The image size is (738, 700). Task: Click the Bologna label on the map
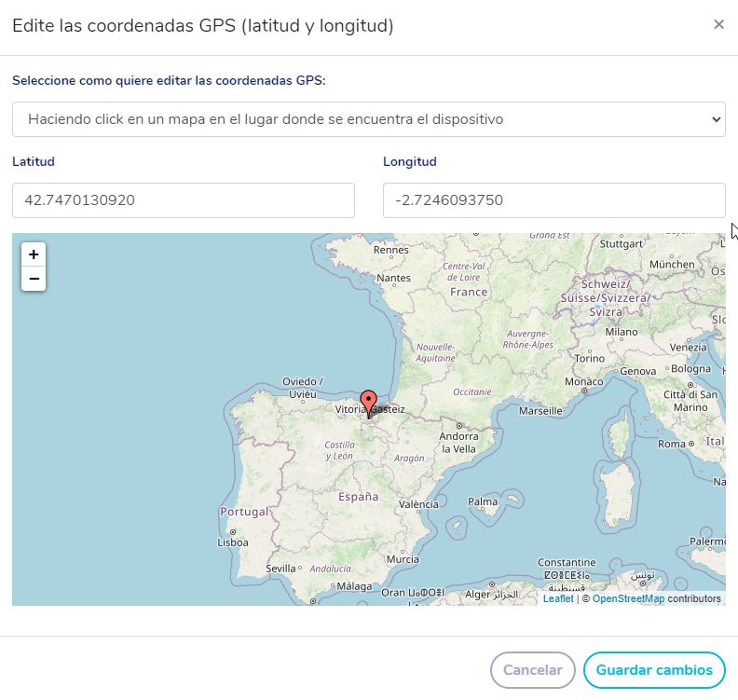click(690, 368)
